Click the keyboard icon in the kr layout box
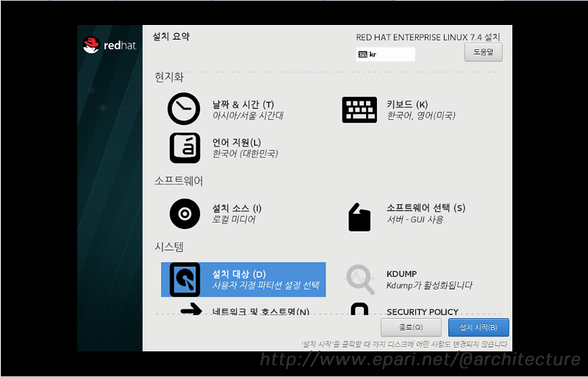The height and width of the screenshot is (377, 588). [362, 54]
